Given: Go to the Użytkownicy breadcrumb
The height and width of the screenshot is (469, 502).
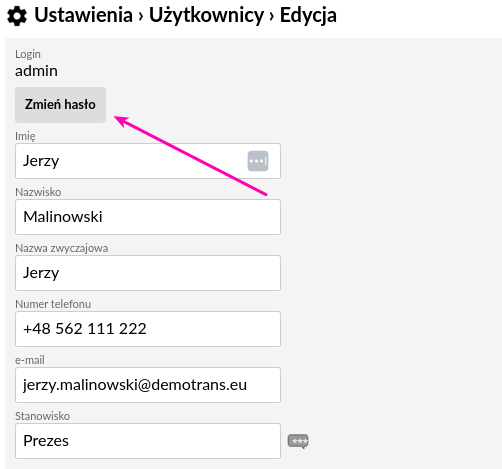Looking at the screenshot, I should (206, 16).
